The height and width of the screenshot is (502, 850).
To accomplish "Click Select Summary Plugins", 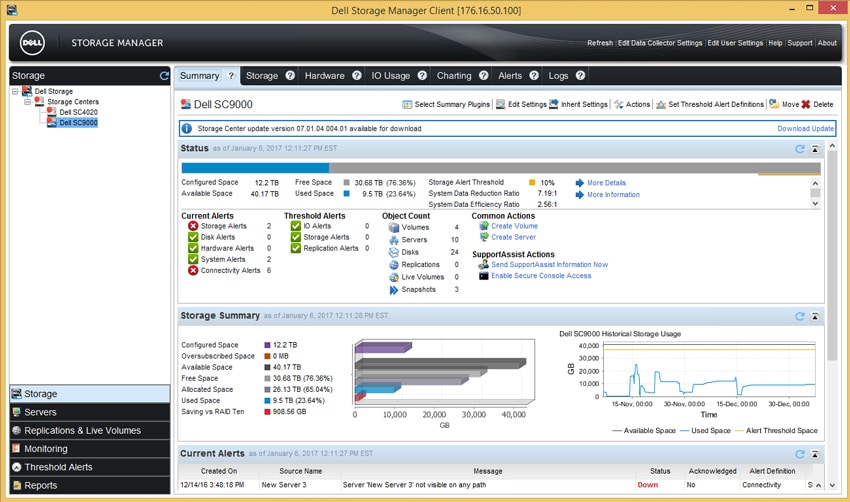I will [x=446, y=104].
